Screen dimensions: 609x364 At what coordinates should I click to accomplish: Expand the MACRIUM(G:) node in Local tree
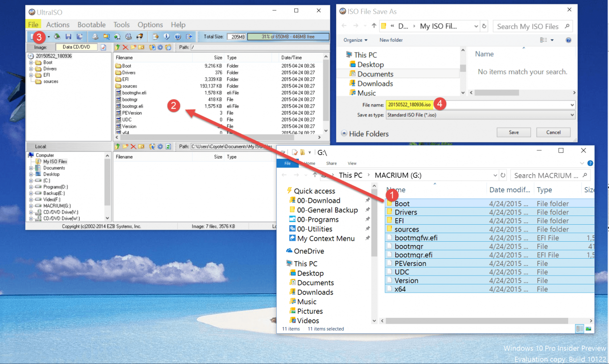31,206
